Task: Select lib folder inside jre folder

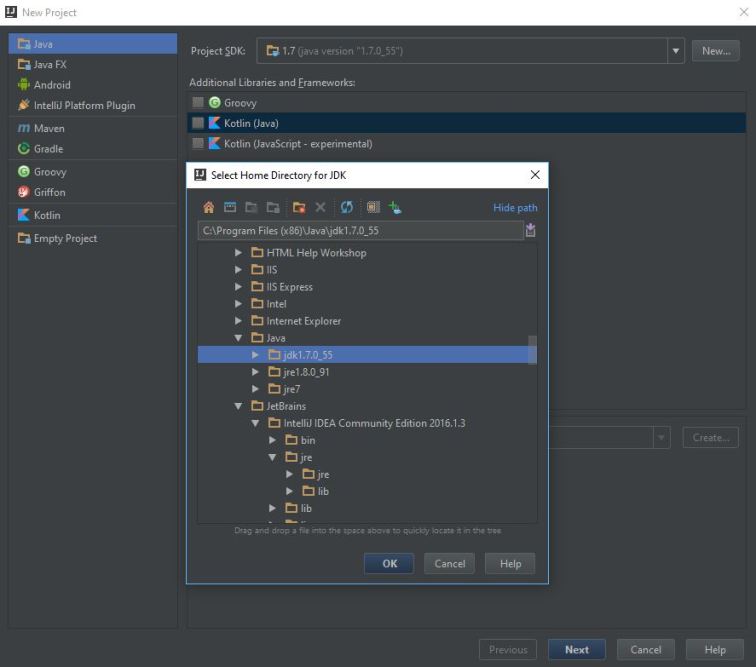Action: 367,490
